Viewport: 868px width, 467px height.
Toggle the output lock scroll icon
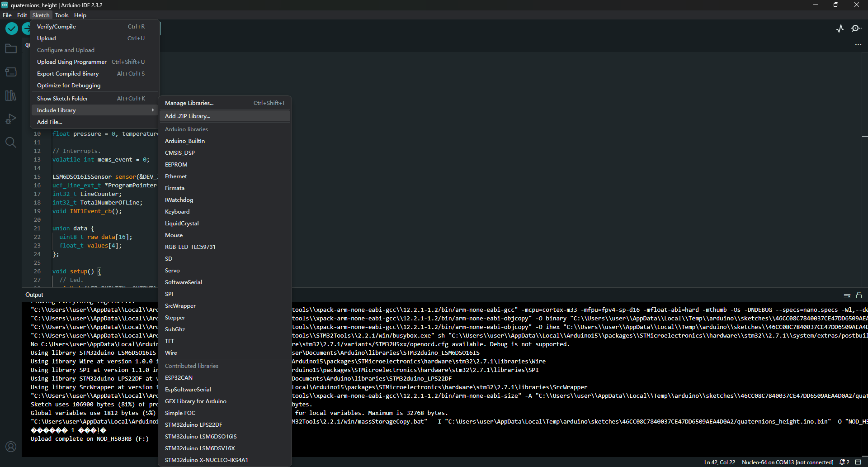(859, 295)
